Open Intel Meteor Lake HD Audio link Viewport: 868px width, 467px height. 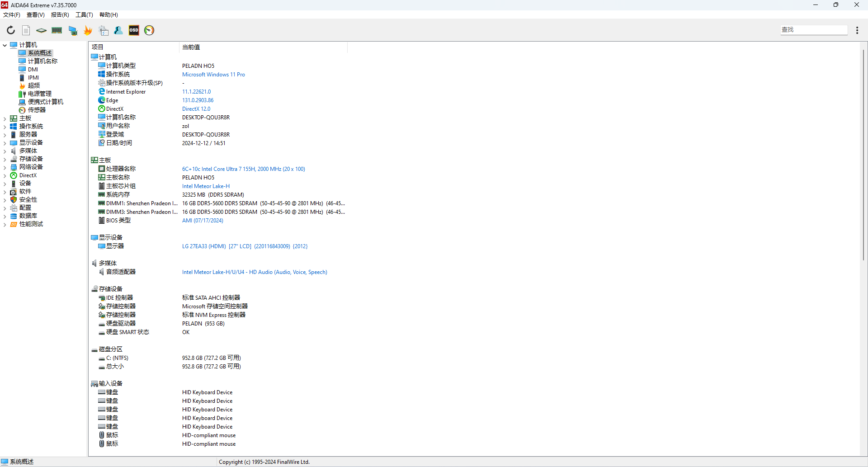(255, 272)
